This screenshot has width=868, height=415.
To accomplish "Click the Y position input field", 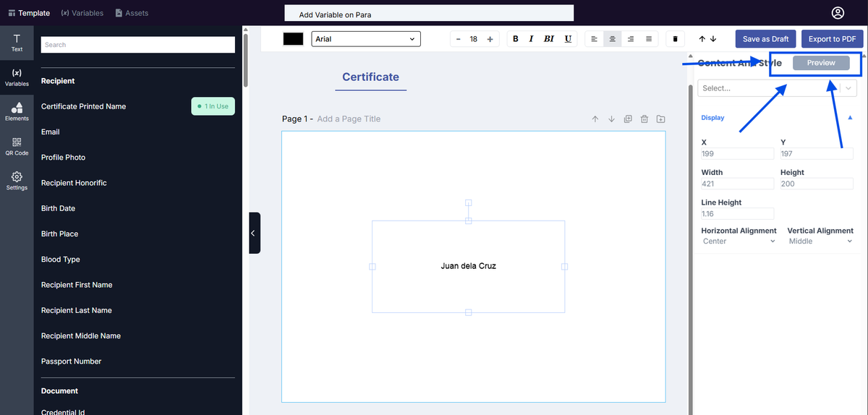I will [817, 154].
